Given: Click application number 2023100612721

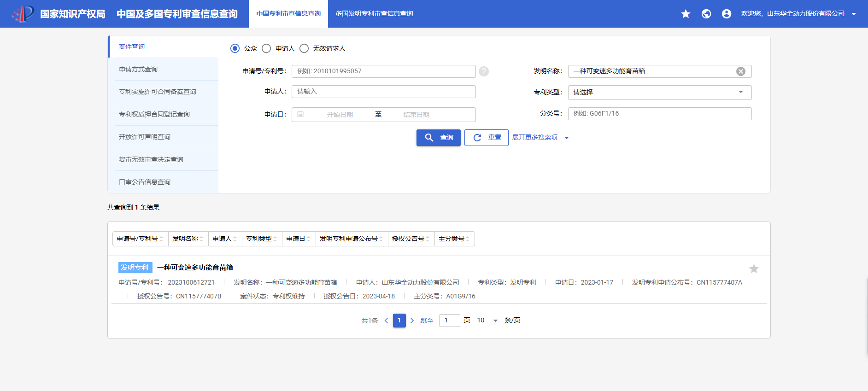Looking at the screenshot, I should pyautogui.click(x=191, y=282).
